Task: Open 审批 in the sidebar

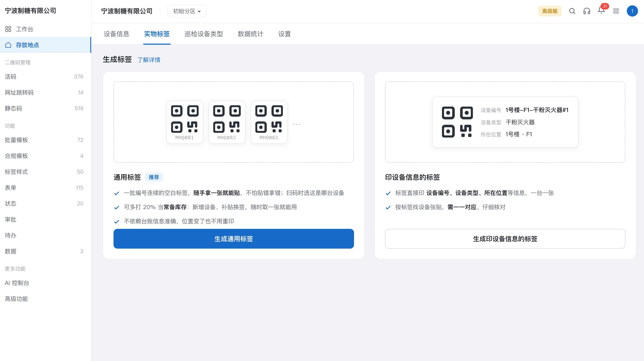Action: pyautogui.click(x=46, y=219)
